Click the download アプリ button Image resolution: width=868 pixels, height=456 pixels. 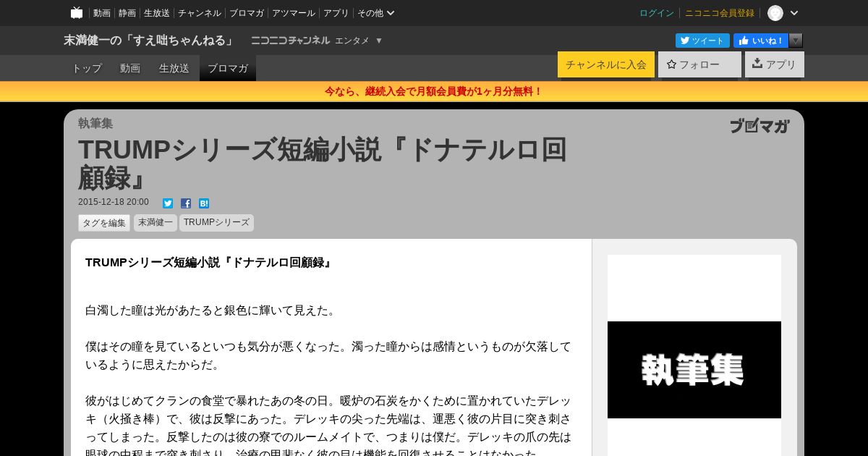coord(775,64)
